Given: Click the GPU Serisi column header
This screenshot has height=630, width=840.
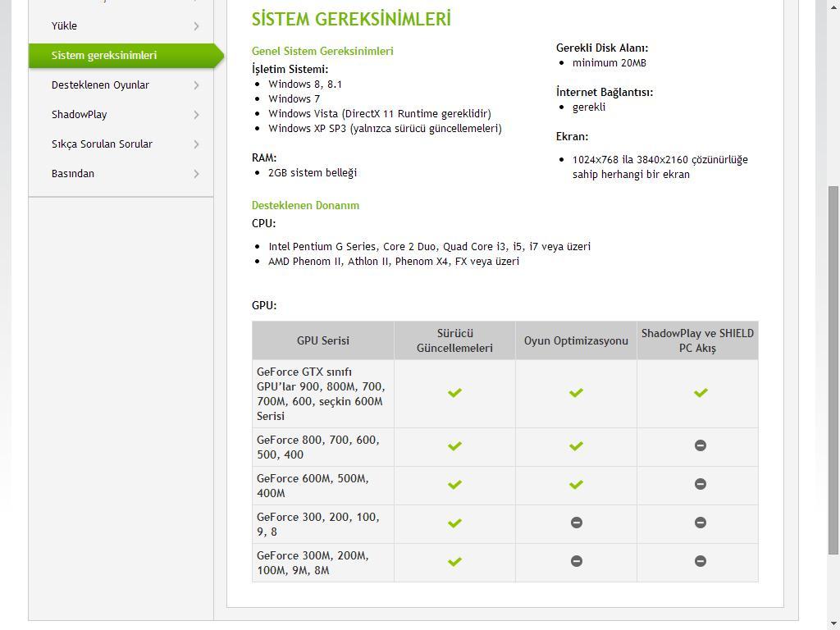Looking at the screenshot, I should [x=323, y=340].
